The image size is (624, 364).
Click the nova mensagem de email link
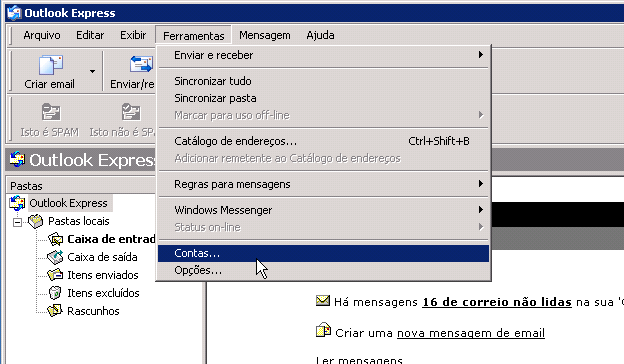point(471,333)
